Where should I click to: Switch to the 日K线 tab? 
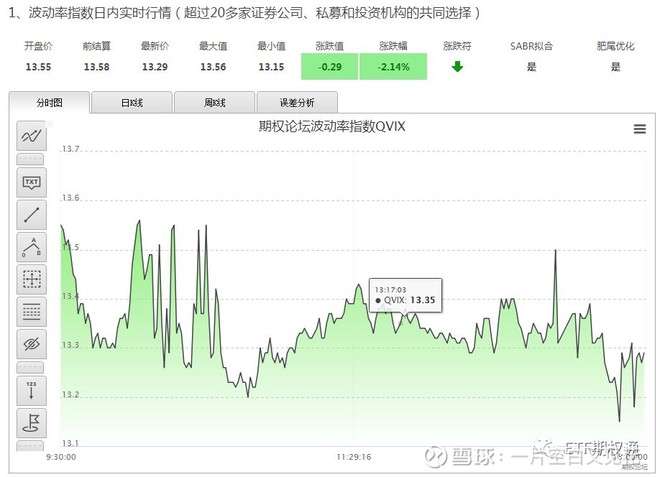pyautogui.click(x=132, y=102)
